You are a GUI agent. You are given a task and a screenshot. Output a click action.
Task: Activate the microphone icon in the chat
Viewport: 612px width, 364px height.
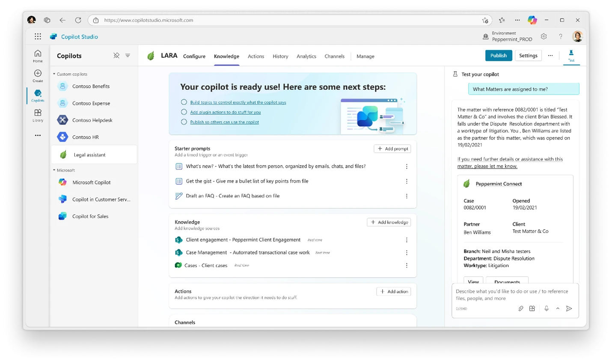(547, 308)
